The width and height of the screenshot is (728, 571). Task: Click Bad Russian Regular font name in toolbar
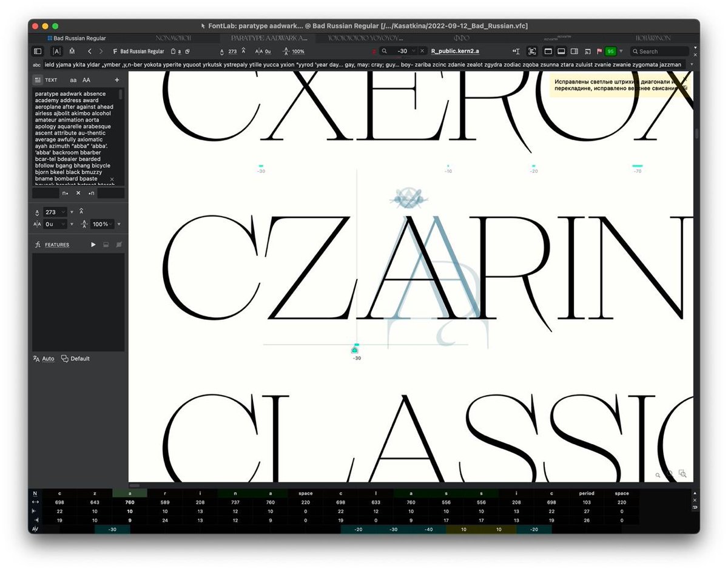(142, 52)
